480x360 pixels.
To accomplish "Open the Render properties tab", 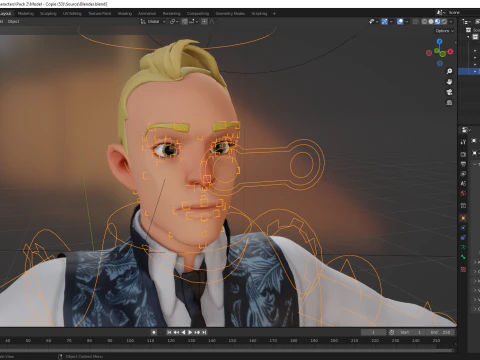I will [x=463, y=154].
